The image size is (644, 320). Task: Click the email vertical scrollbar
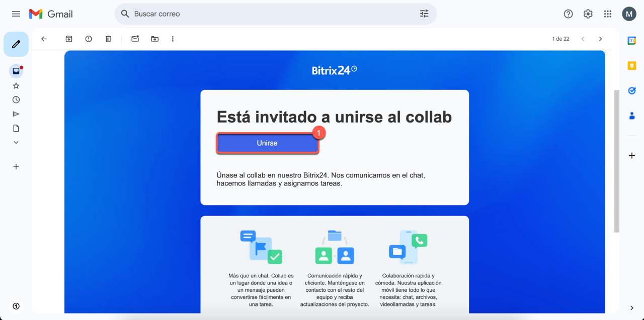coord(616,161)
